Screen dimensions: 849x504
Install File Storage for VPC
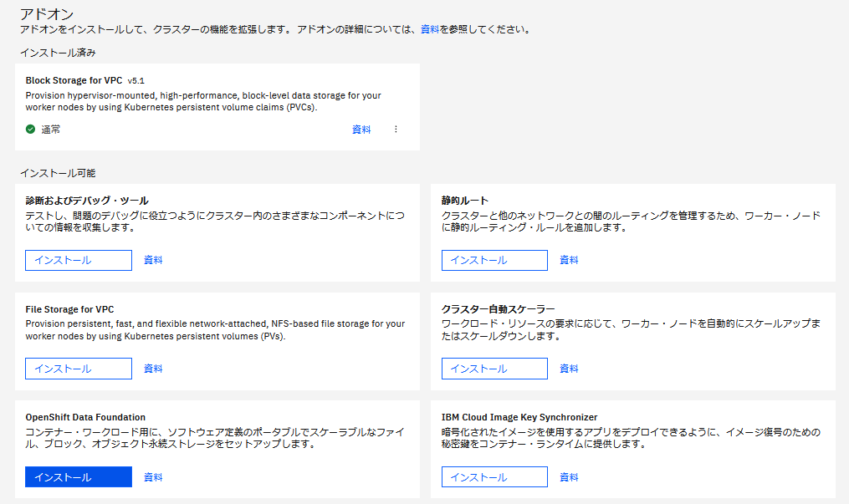click(x=78, y=368)
